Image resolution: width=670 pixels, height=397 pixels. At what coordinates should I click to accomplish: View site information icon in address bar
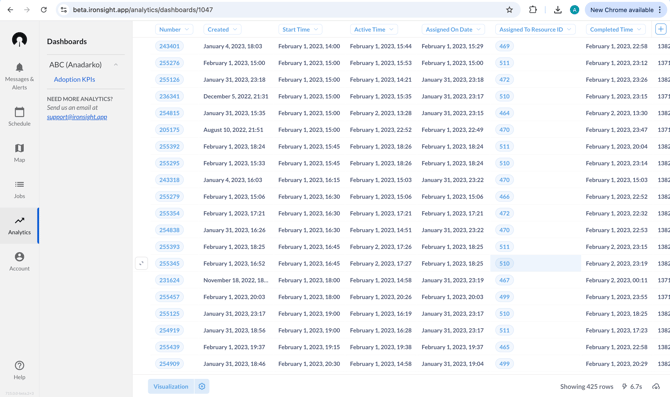click(x=64, y=10)
